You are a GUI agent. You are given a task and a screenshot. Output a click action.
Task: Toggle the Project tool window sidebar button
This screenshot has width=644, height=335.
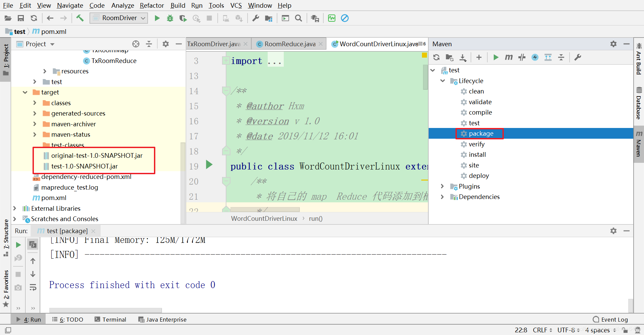pos(6,60)
